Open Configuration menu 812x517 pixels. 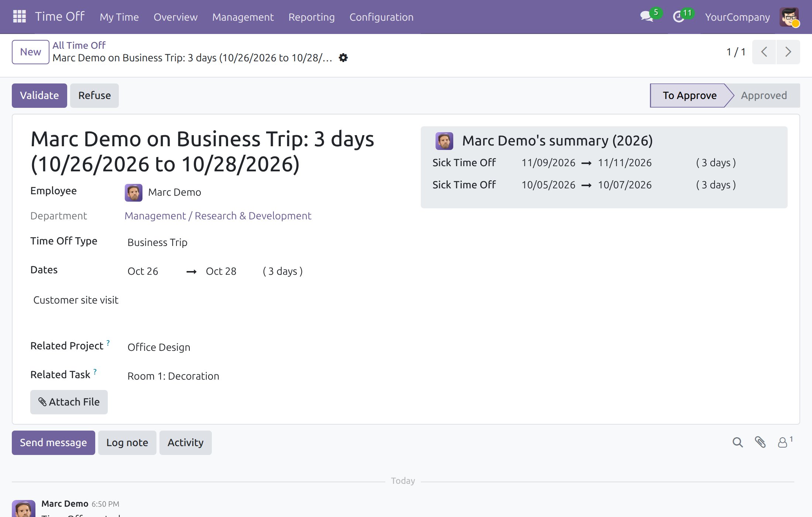coord(381,17)
